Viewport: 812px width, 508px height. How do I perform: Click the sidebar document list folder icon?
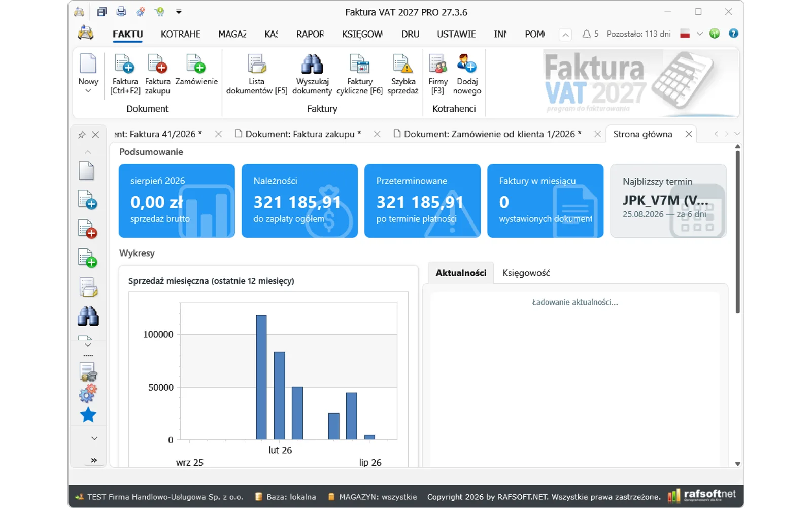point(88,287)
